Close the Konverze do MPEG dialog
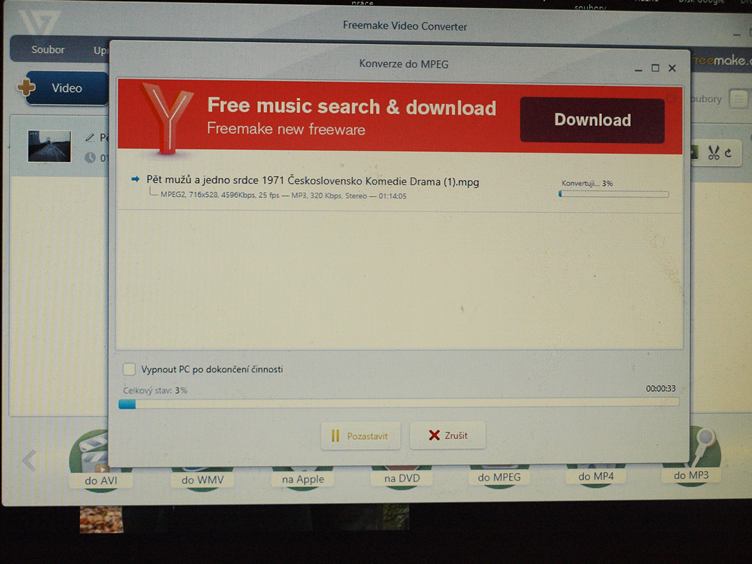Screen dimensions: 752x564 tap(672, 68)
